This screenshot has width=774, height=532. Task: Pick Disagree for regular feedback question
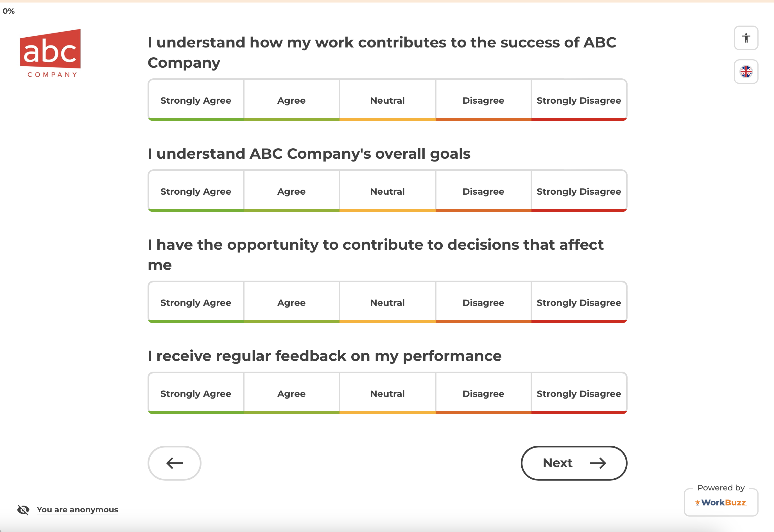(483, 393)
